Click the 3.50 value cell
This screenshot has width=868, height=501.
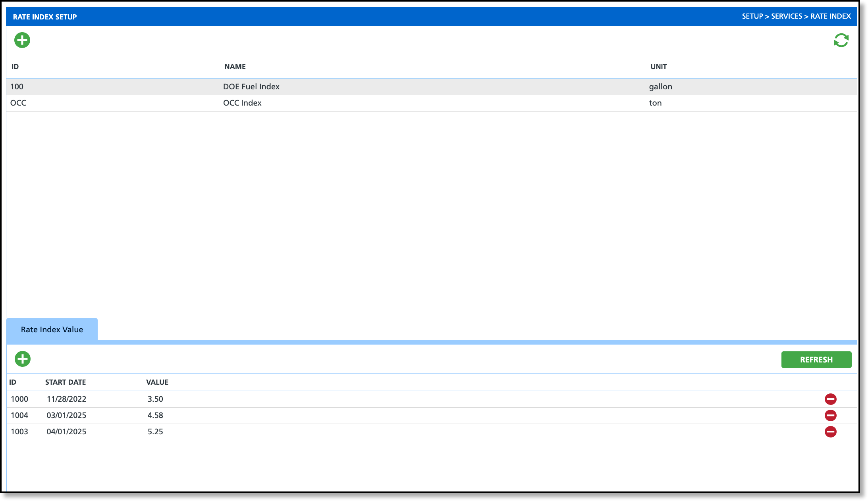[x=155, y=399]
